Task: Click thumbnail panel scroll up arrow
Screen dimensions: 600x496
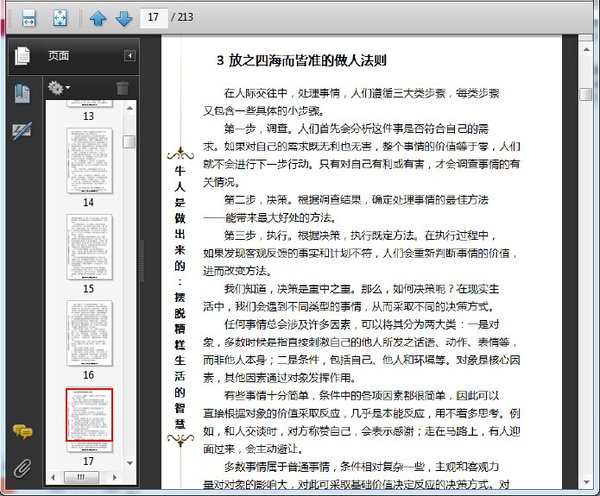Action: (x=130, y=108)
